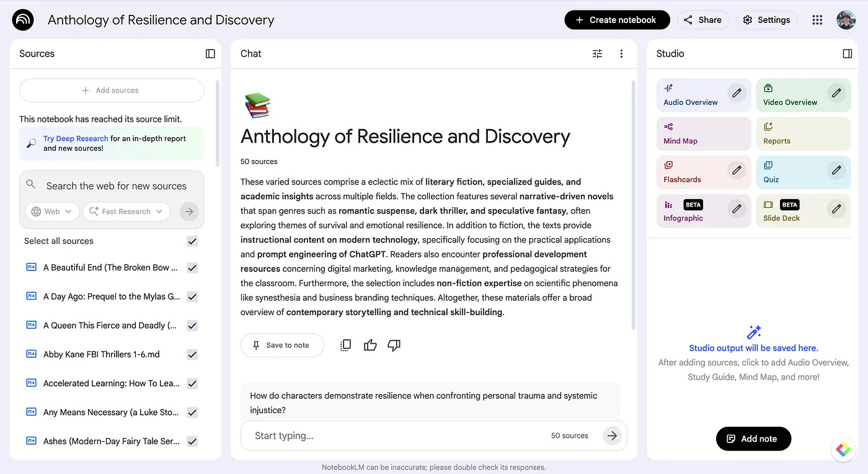
Task: Copy the notebook summary
Action: click(345, 345)
